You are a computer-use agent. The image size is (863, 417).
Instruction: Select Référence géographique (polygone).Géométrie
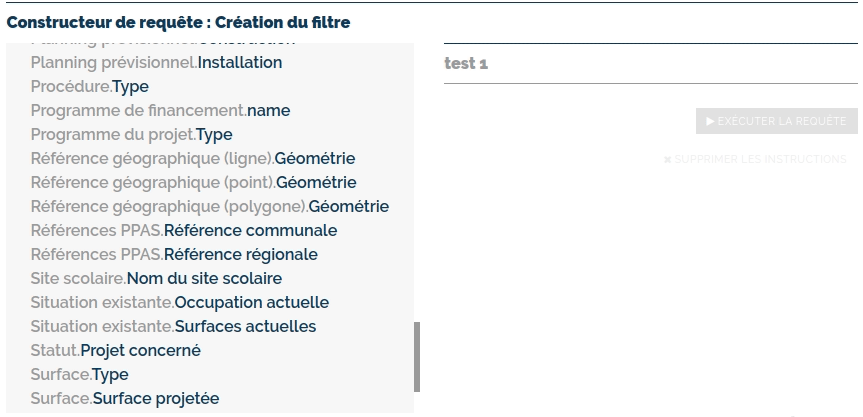(x=209, y=207)
